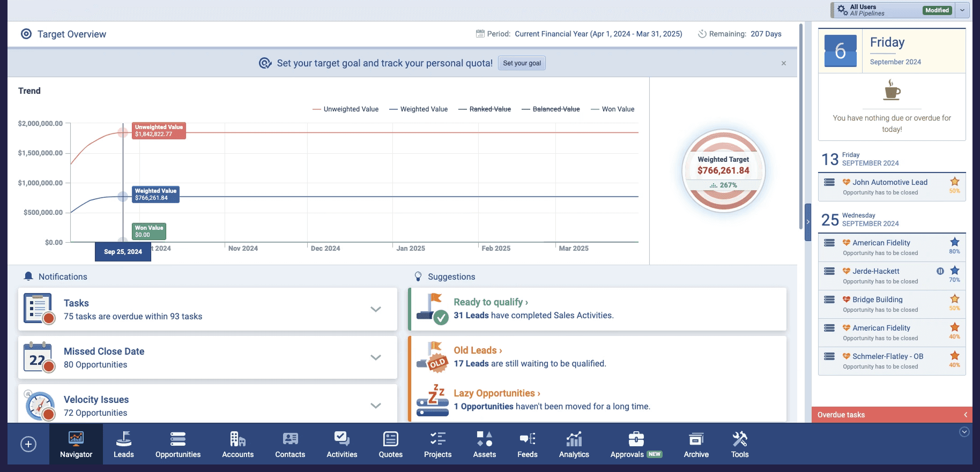Toggle the Weighted Value legend series
Image resolution: width=980 pixels, height=472 pixels.
click(x=418, y=109)
